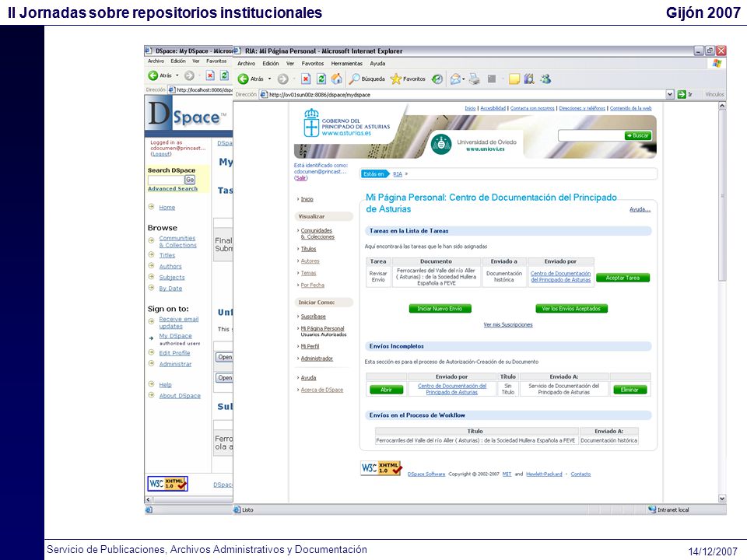This screenshot has height=560, width=747.
Task: Click the scroll-up arrow of RIA window scrollbar
Action: (722, 106)
